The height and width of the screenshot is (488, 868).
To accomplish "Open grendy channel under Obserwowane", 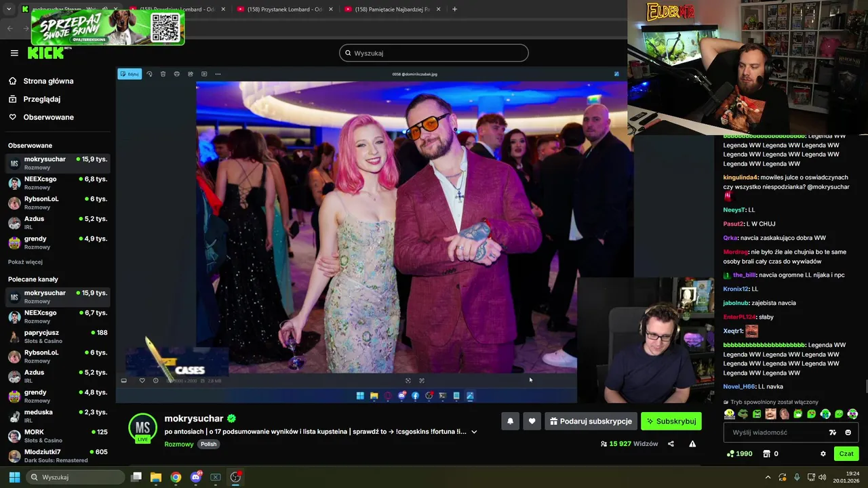I will point(58,243).
